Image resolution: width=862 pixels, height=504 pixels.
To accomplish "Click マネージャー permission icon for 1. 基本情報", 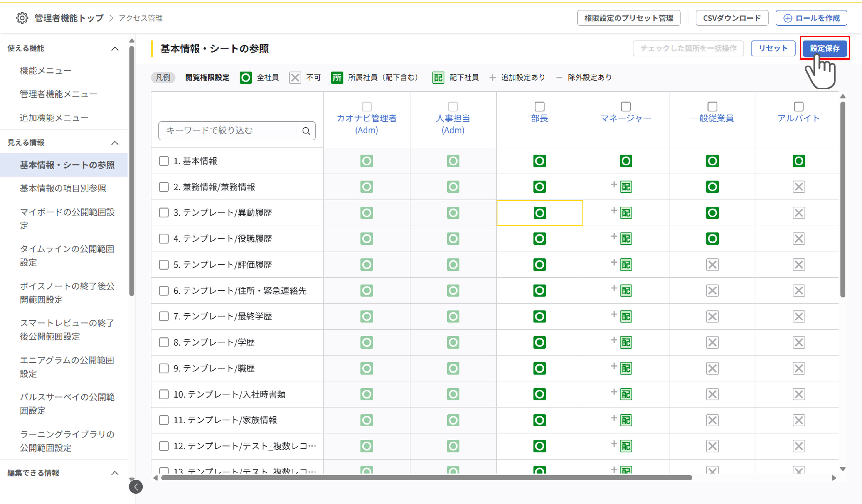I will pos(626,161).
